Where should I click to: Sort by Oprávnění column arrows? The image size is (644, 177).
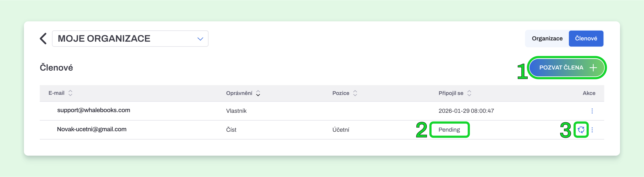pos(258,93)
